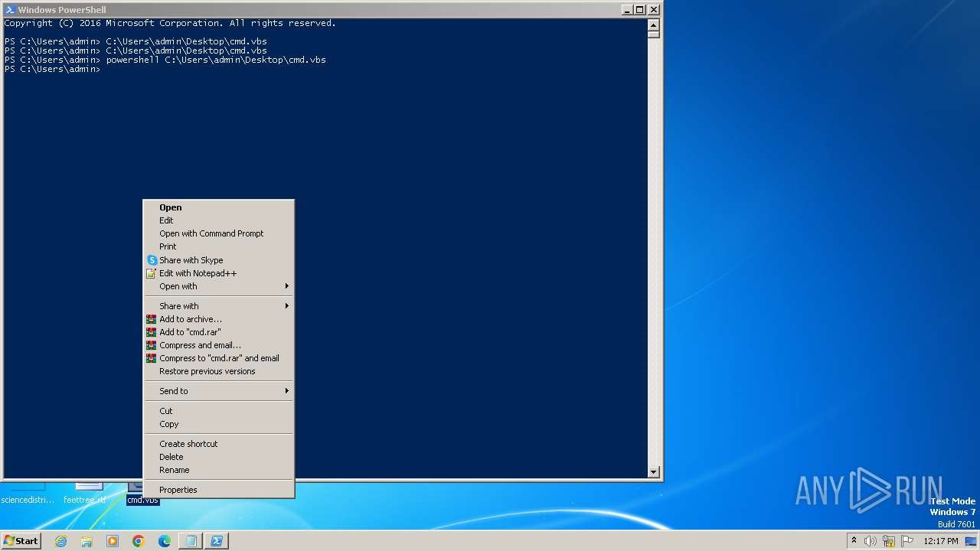Click the WinRAR icon beside Add to "cmd.rar"
The height and width of the screenshot is (551, 980).
pyautogui.click(x=152, y=332)
